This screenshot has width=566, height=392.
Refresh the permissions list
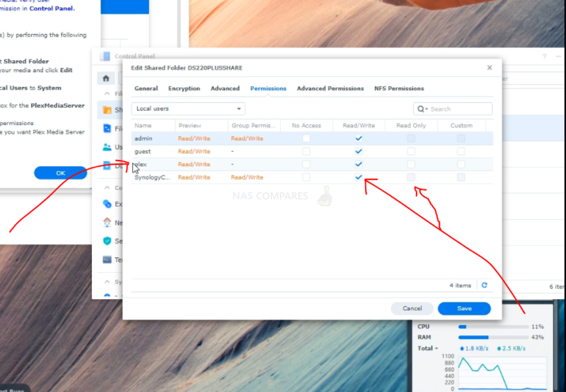(484, 285)
